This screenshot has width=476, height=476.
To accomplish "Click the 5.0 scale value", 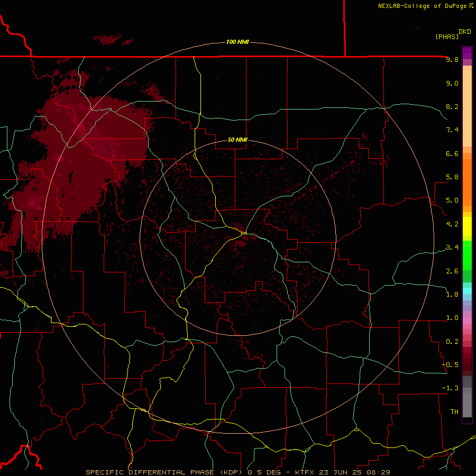I will tap(452, 200).
